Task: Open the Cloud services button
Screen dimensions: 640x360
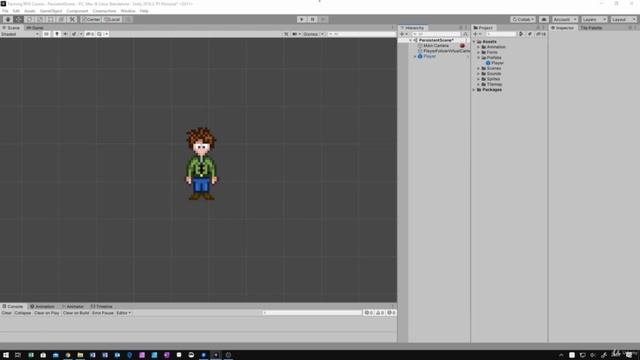Action: [x=544, y=19]
